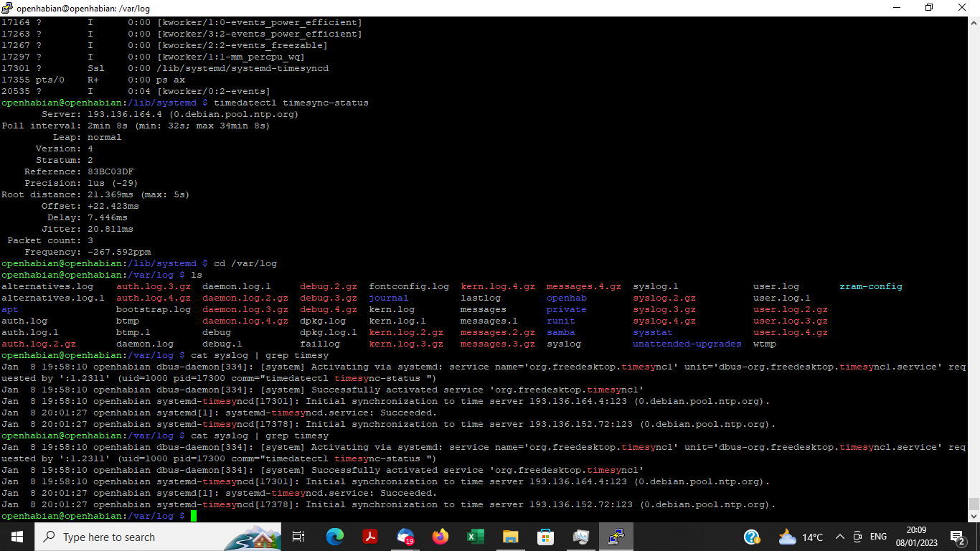
Task: Open the Windows Start menu
Action: pyautogui.click(x=17, y=537)
